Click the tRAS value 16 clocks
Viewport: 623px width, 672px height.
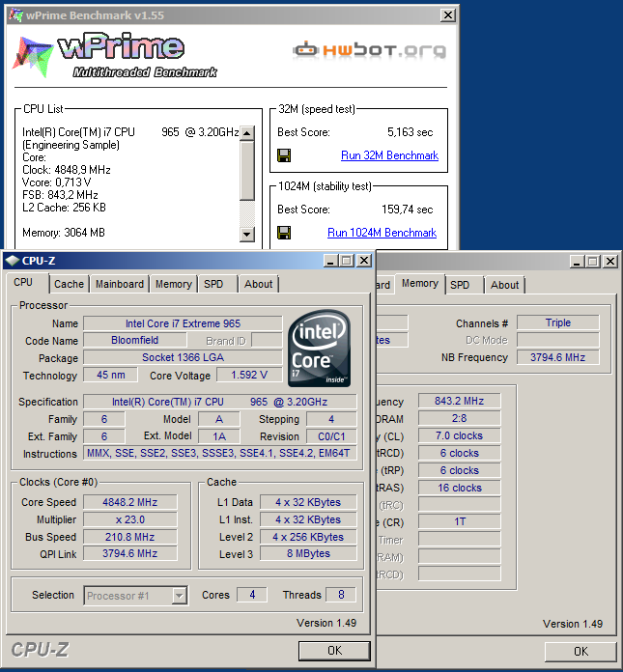[x=459, y=488]
